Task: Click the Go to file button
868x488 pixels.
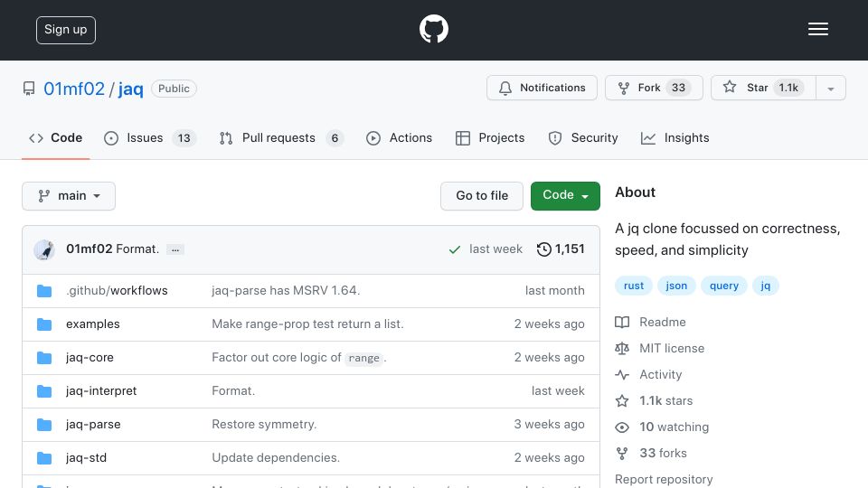Action: (x=482, y=196)
